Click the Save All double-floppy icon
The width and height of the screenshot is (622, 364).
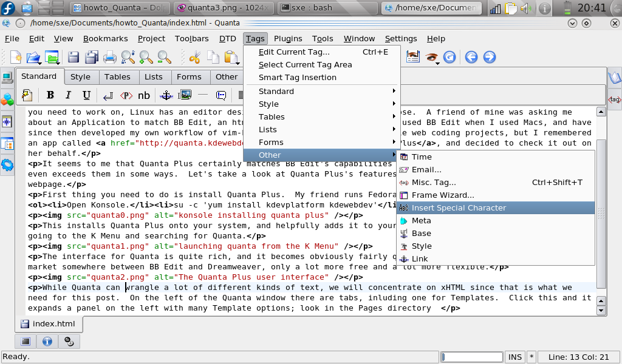coord(92,57)
